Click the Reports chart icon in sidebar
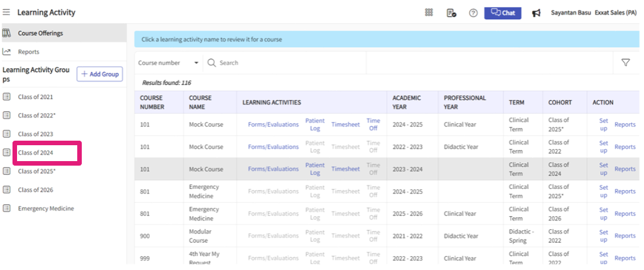 coord(7,52)
